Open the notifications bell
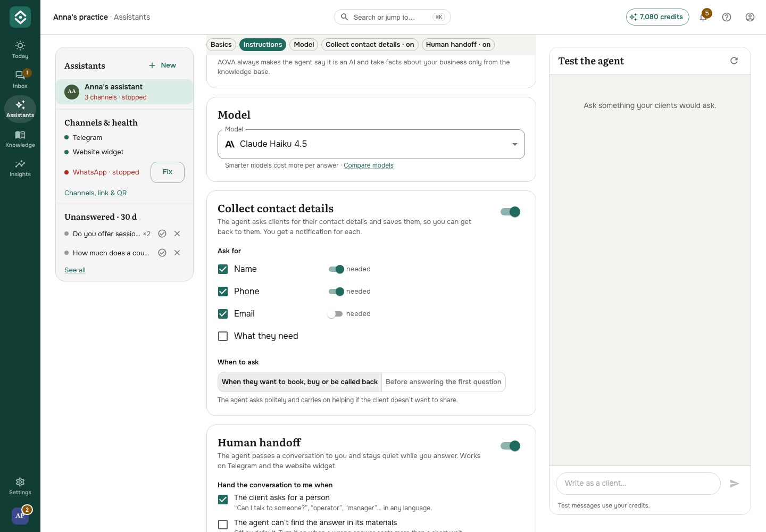766x532 pixels. [x=703, y=17]
